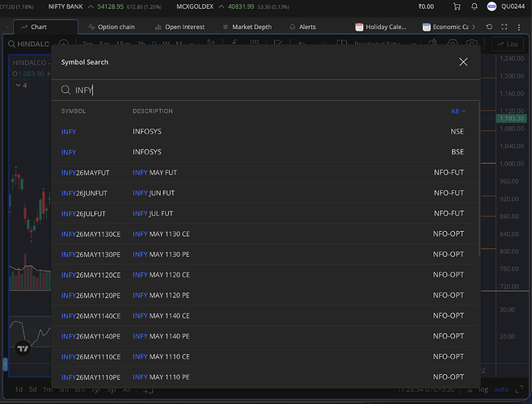
Task: Toggle log scale on chart
Action: 483,389
